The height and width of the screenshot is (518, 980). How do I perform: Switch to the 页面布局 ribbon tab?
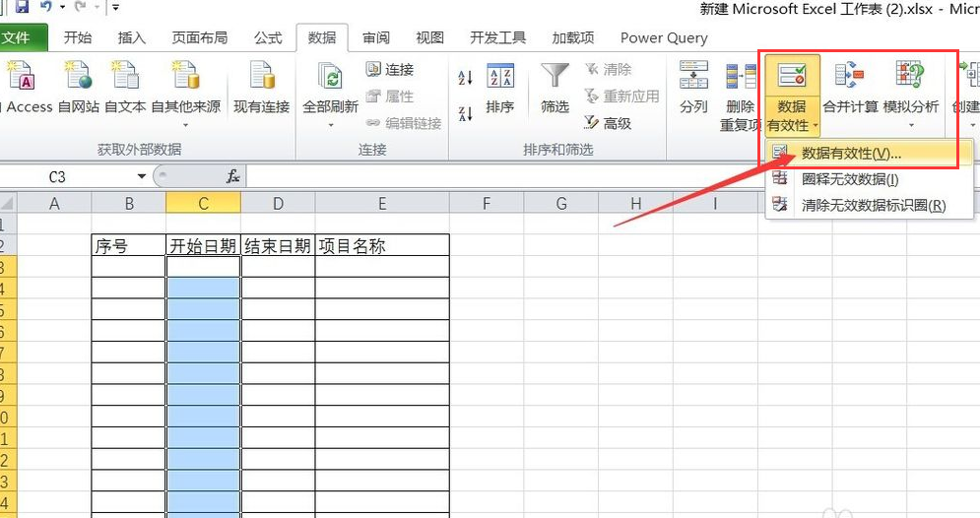tap(199, 38)
